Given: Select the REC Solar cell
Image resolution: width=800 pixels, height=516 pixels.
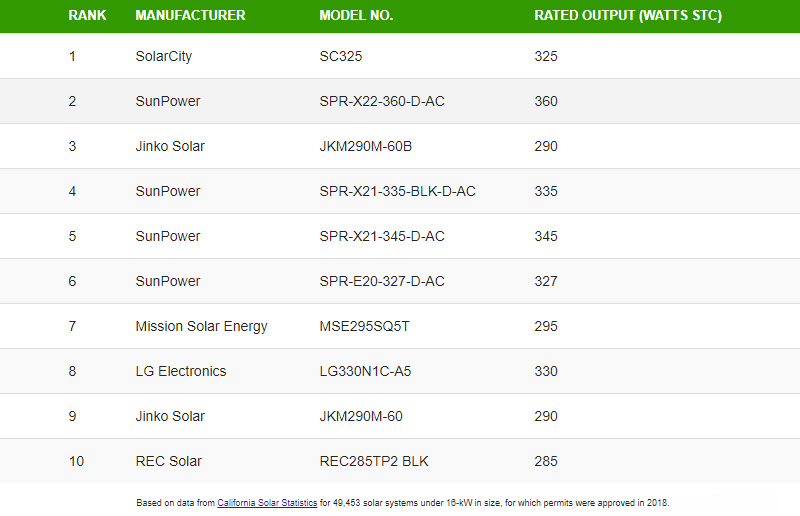Looking at the screenshot, I should click(168, 461).
